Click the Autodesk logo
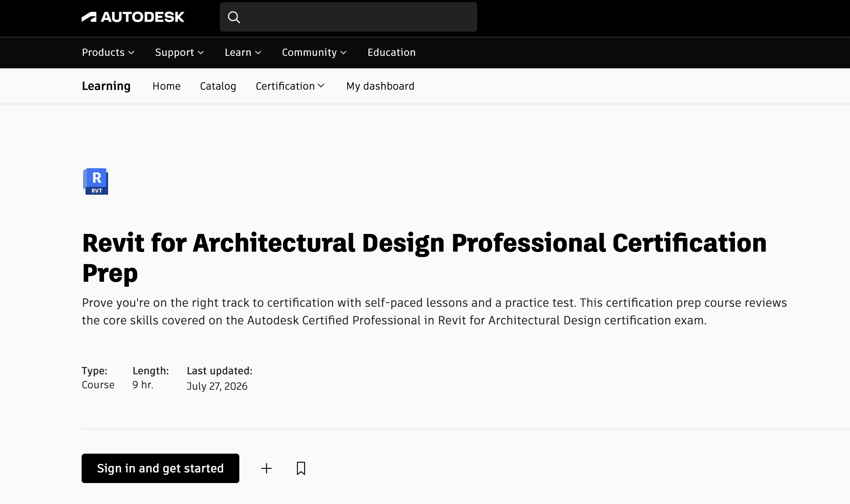Image resolution: width=850 pixels, height=504 pixels. (x=133, y=17)
